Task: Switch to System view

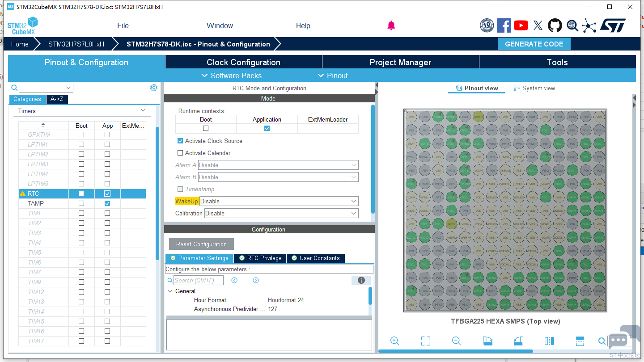Action: (x=534, y=88)
